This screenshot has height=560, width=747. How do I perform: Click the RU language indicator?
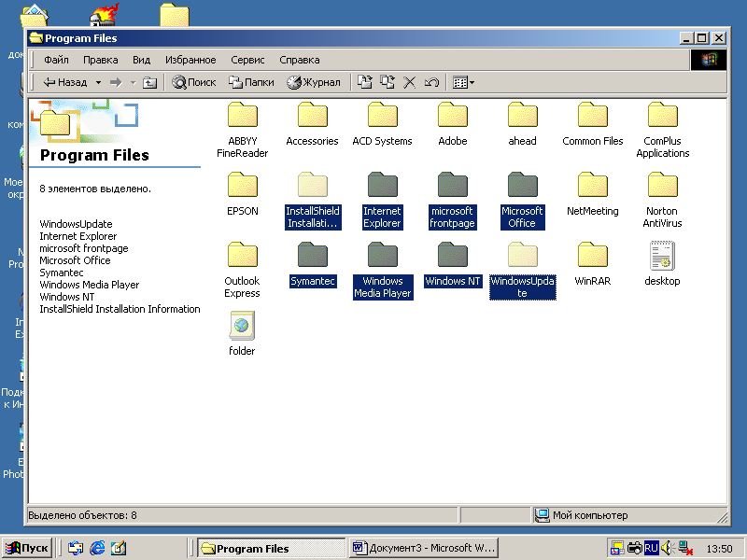click(x=651, y=548)
